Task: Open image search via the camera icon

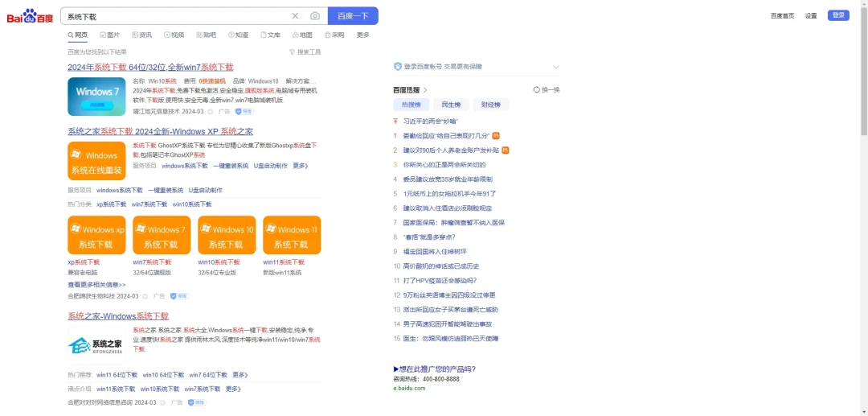Action: 315,16
